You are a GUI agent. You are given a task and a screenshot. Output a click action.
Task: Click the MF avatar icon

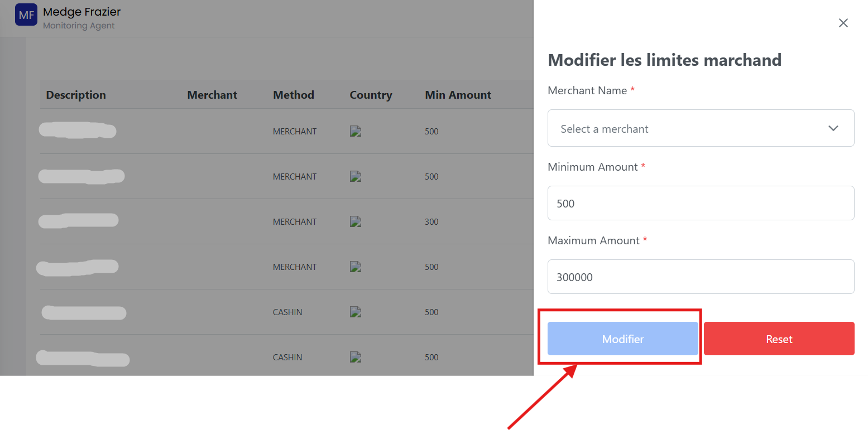tap(26, 15)
